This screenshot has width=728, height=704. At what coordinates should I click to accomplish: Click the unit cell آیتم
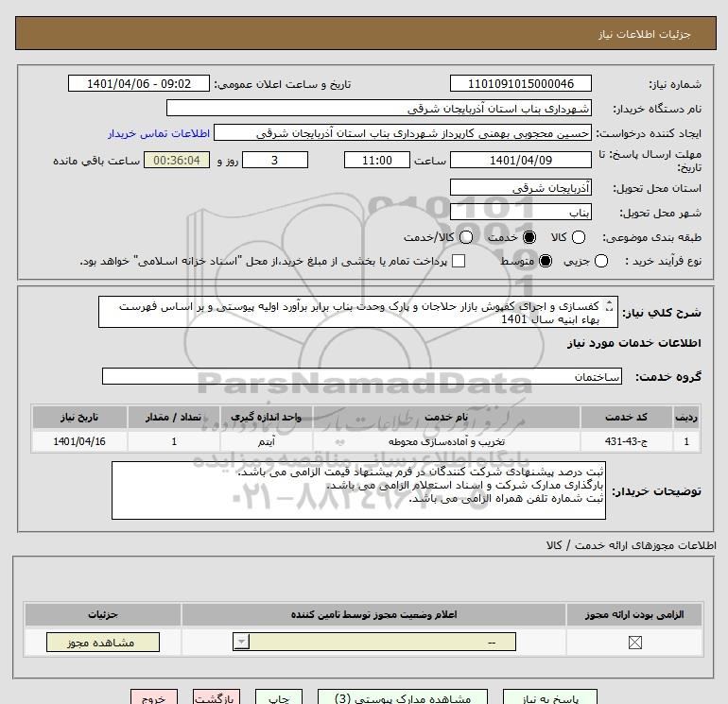click(x=266, y=441)
